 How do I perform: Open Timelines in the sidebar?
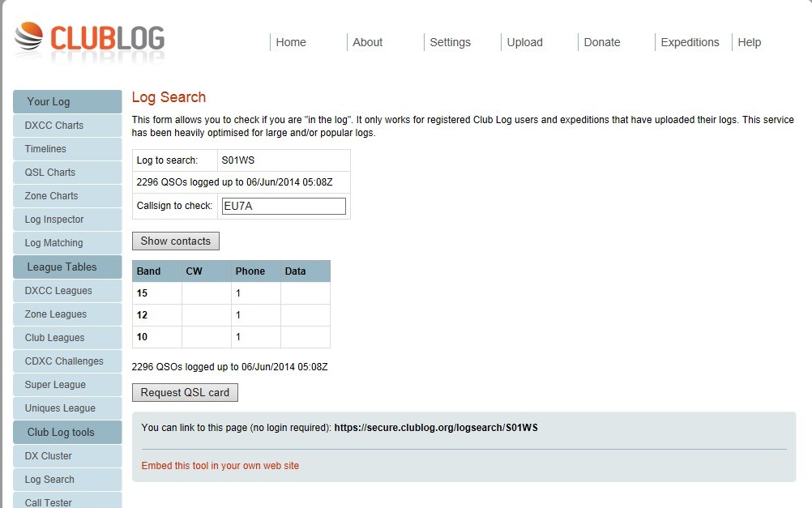click(x=45, y=149)
